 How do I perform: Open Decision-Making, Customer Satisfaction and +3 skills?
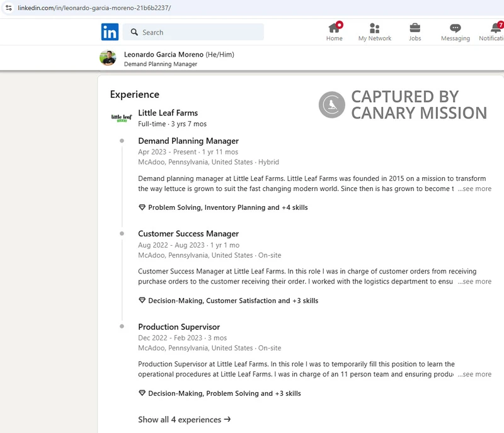tap(233, 301)
